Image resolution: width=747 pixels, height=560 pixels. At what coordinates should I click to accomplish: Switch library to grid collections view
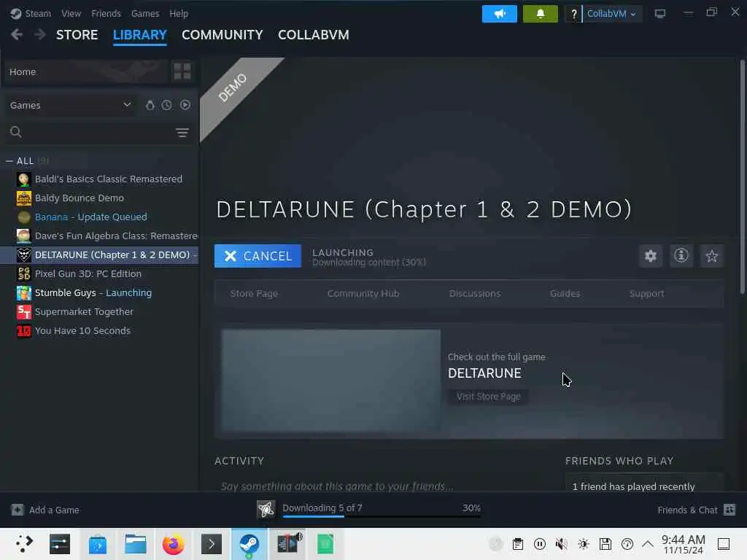(x=182, y=71)
